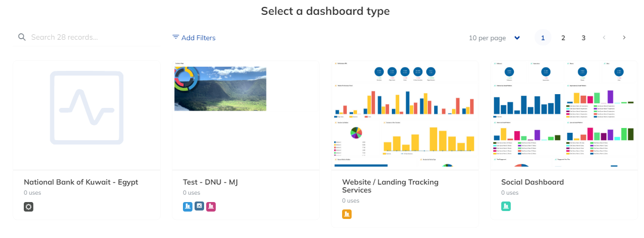The image size is (644, 238).
Task: Click the Instagram icon under Test - DNU - MJ
Action: click(x=199, y=207)
